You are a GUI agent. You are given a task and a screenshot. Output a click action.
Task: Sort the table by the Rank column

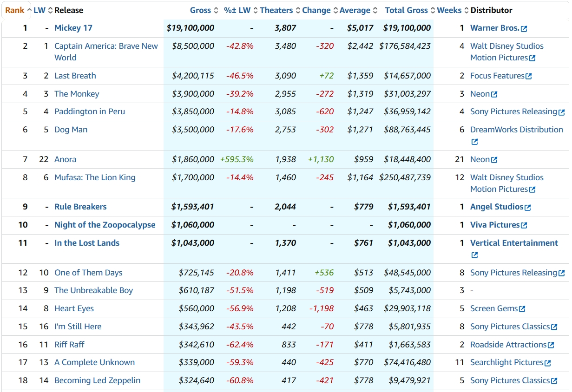[x=18, y=10]
